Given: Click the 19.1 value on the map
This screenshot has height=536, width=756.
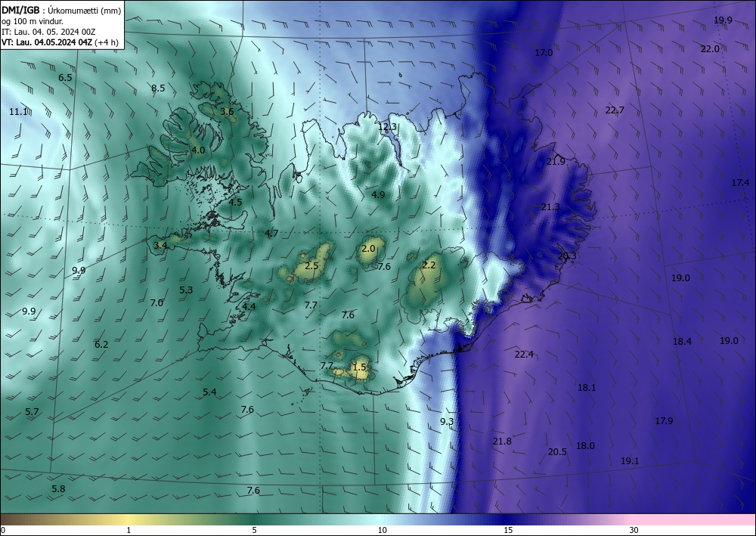Looking at the screenshot, I should pos(630,461).
